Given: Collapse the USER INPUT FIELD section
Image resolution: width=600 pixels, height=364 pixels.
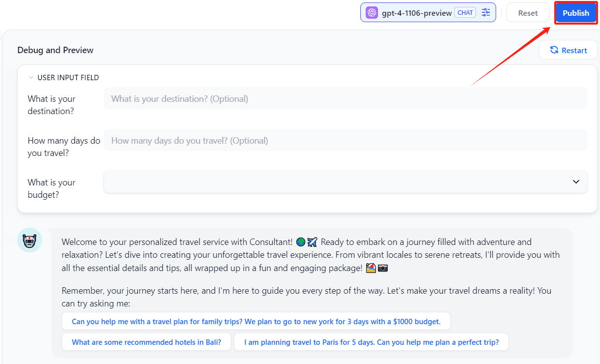Looking at the screenshot, I should tap(32, 78).
